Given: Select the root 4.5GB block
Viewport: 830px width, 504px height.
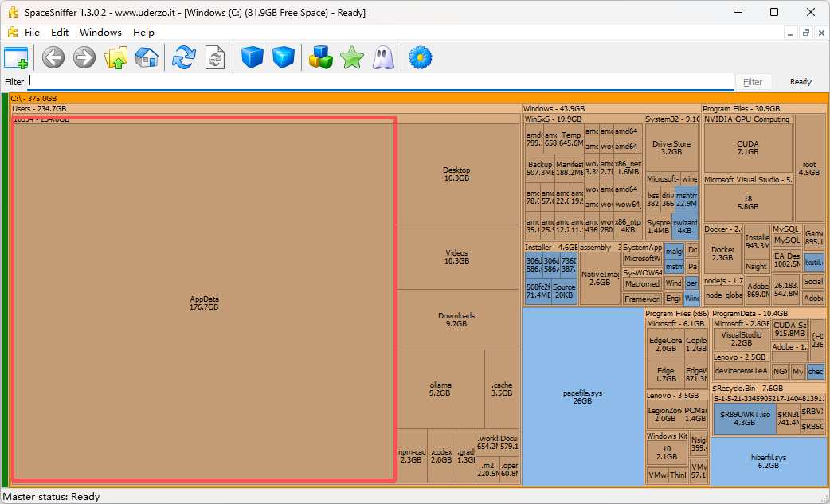Looking at the screenshot, I should [809, 168].
